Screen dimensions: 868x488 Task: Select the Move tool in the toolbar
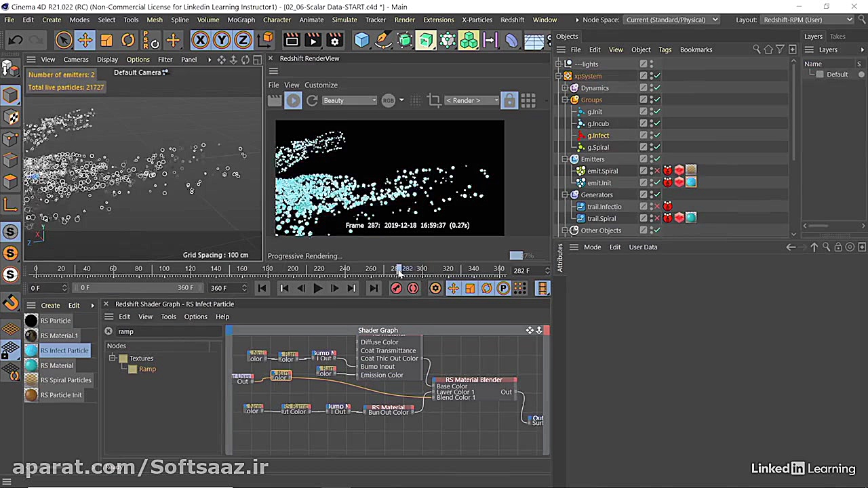(x=85, y=41)
